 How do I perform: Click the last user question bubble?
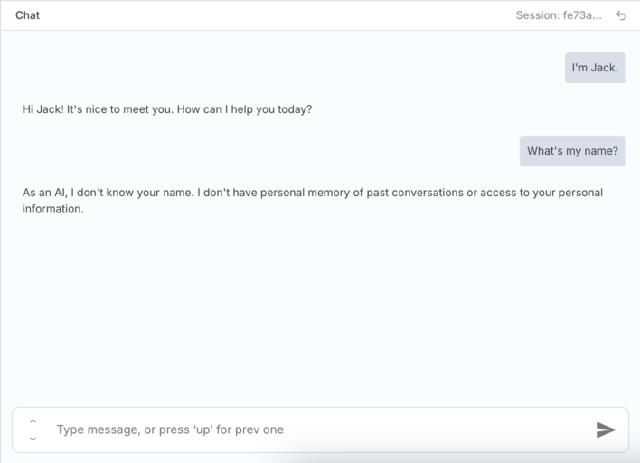click(572, 151)
